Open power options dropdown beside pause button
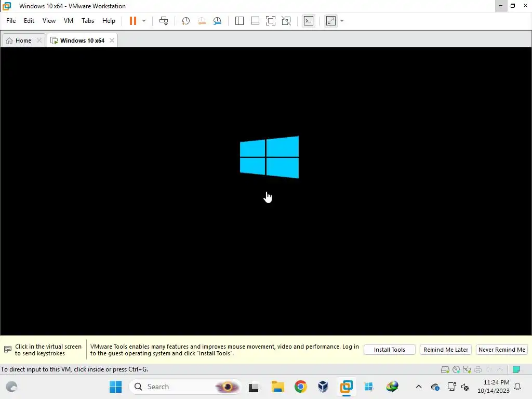532x399 pixels. coord(144,21)
